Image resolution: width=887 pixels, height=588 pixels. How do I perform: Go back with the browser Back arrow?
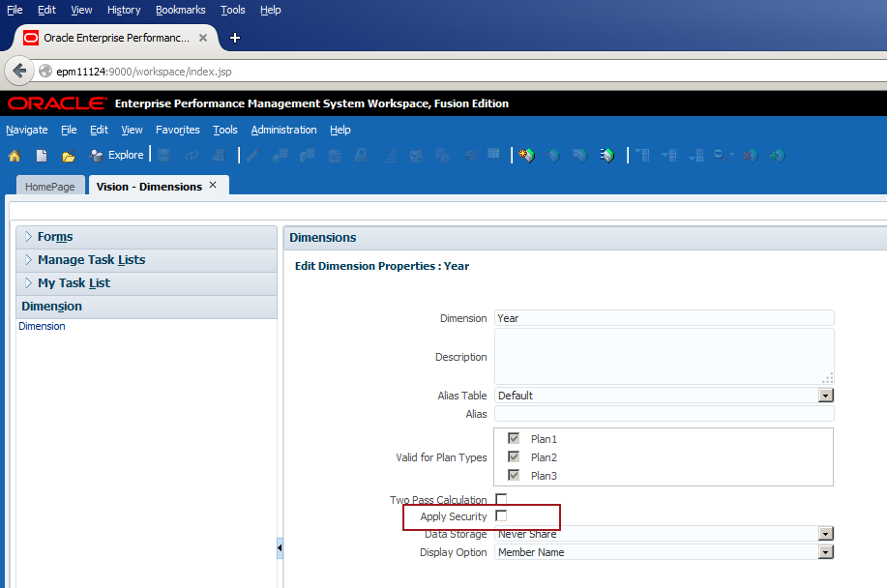pos(19,72)
